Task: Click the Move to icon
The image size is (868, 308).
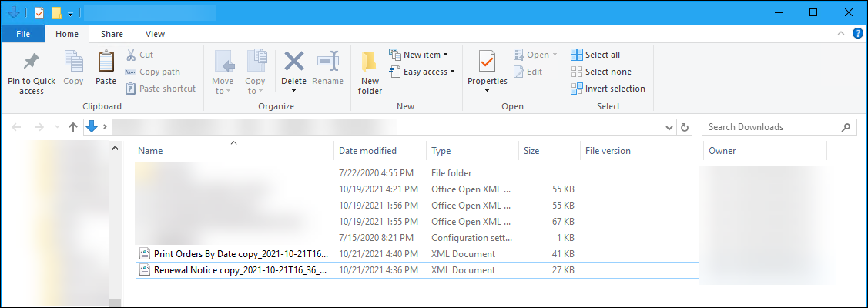Action: click(x=224, y=62)
